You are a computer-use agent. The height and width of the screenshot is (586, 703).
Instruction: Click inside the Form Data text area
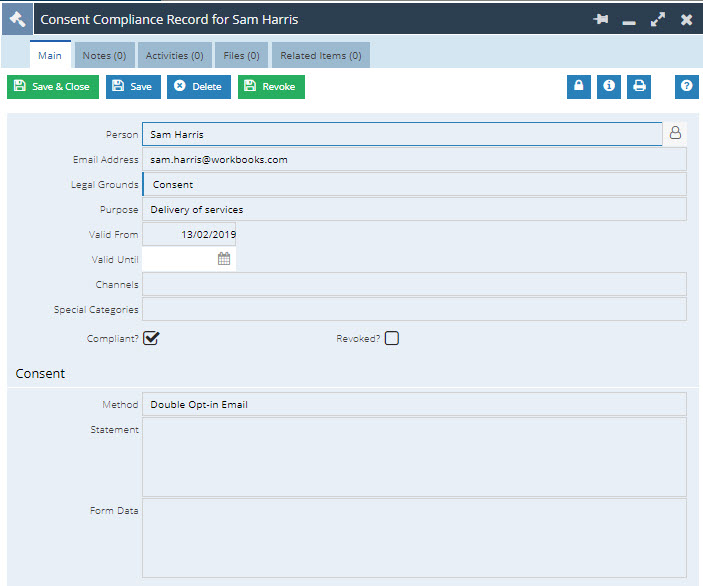point(414,538)
